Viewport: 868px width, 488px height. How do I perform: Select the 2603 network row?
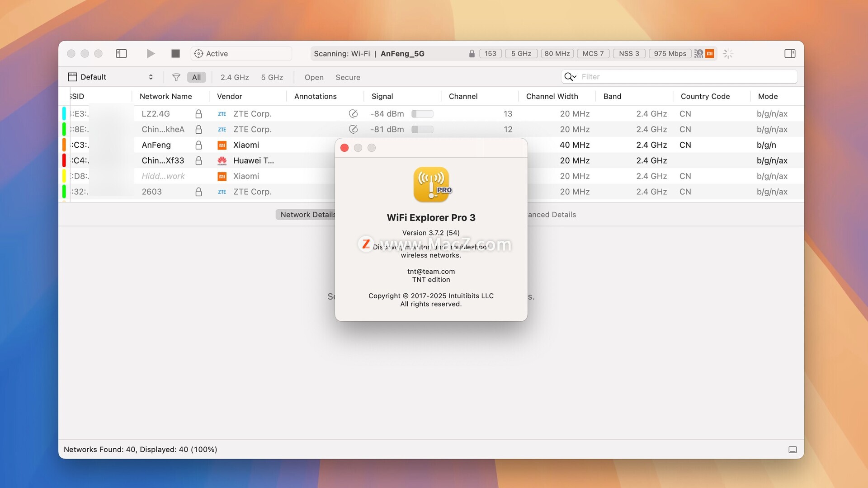[431, 192]
